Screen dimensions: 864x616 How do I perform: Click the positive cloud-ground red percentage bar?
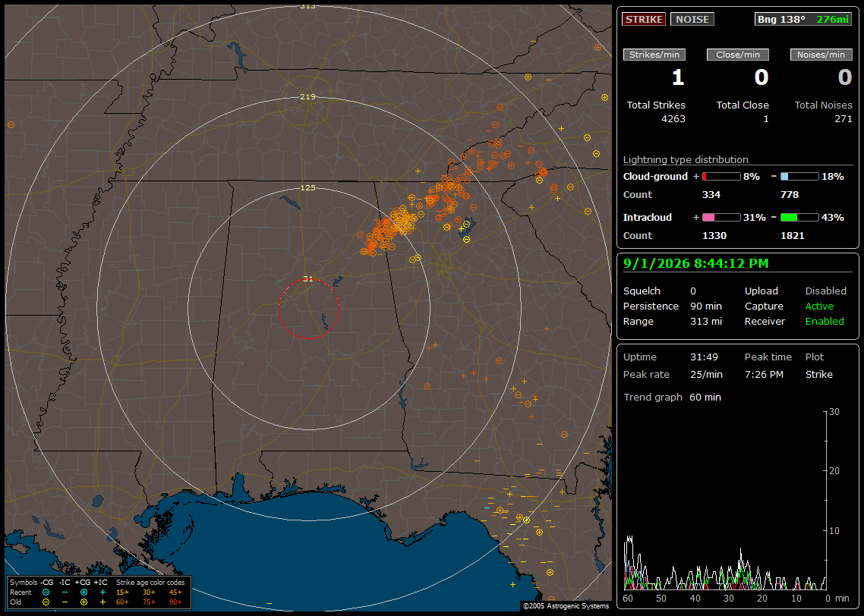coord(721,176)
